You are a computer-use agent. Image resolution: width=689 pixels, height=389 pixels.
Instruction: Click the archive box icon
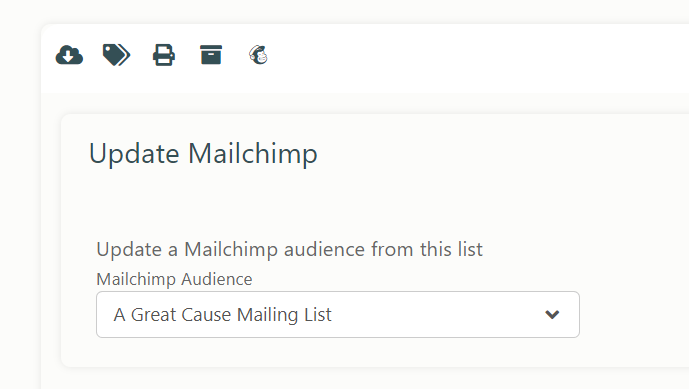click(x=211, y=55)
